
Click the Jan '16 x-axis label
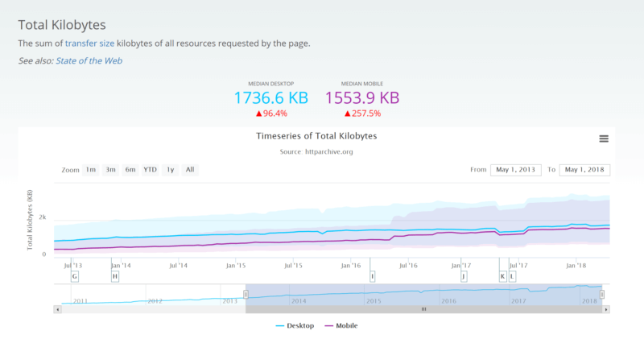tap(351, 266)
